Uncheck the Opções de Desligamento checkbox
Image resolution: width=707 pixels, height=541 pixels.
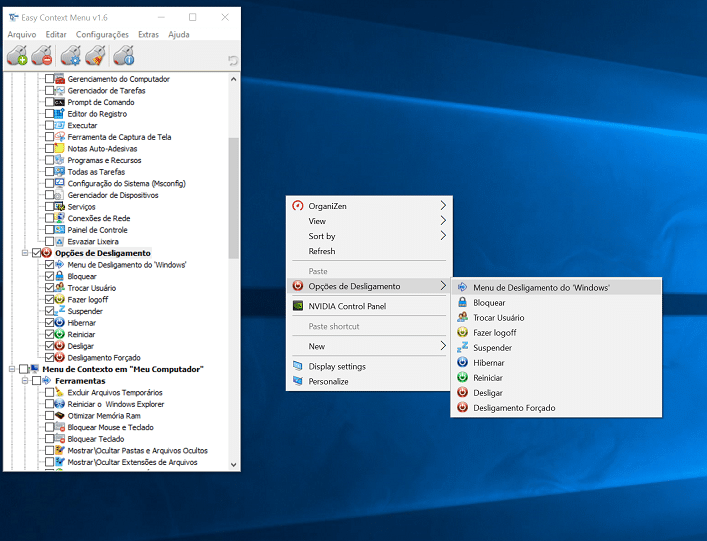tap(37, 253)
